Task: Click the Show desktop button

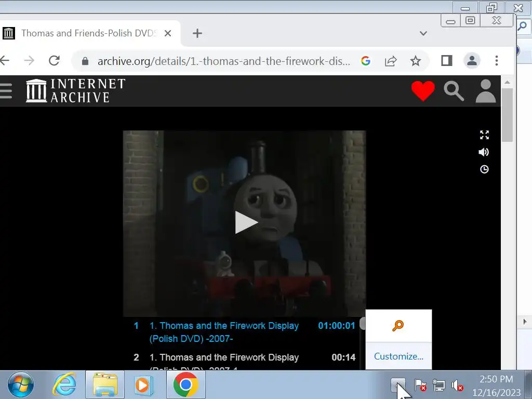Action: point(528,385)
